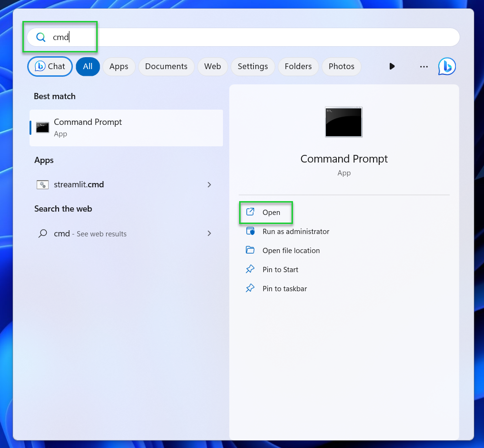Select the Web search filter

pos(212,66)
